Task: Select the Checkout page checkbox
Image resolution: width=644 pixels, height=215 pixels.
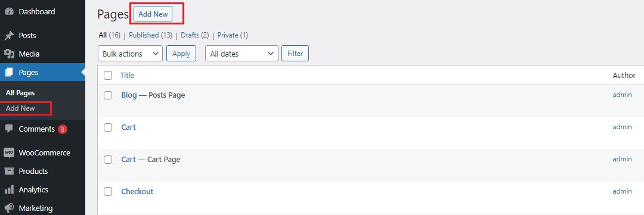Action: (x=108, y=192)
